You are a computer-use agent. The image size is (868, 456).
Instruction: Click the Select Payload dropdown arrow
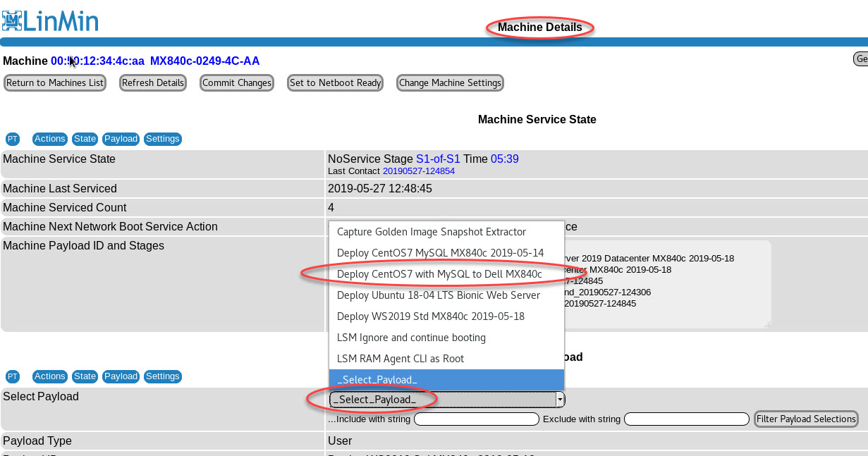click(560, 400)
